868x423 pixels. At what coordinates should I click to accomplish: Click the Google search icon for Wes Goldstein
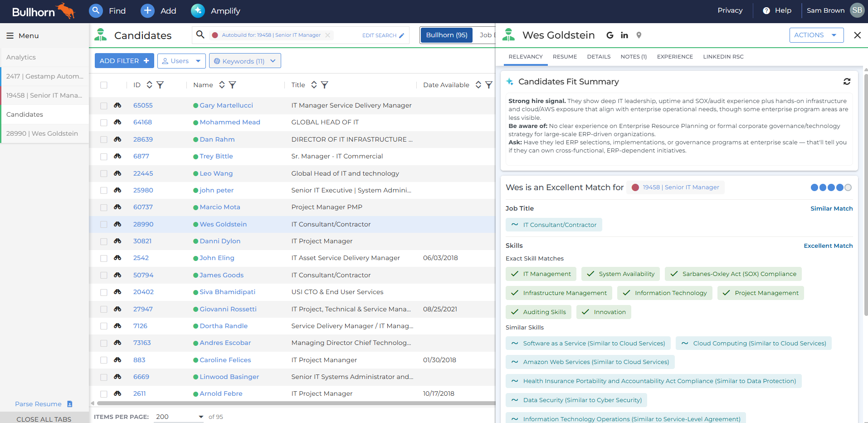click(610, 35)
